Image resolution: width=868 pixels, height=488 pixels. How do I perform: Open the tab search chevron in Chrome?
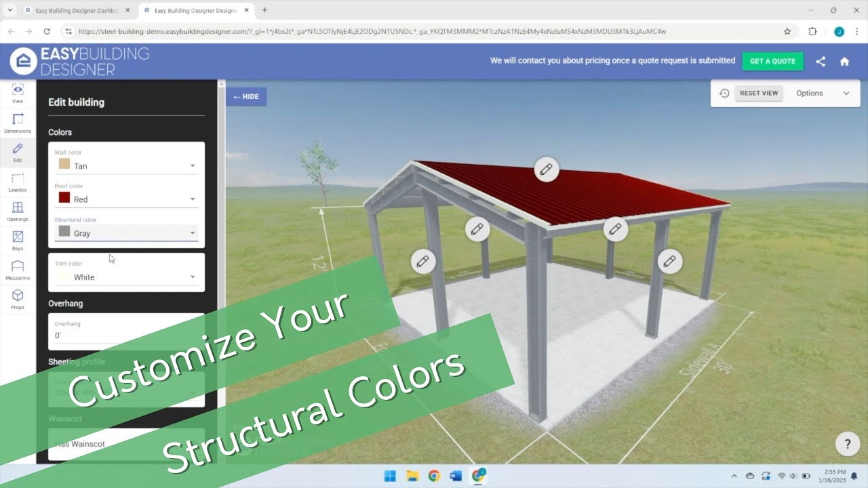[x=9, y=10]
